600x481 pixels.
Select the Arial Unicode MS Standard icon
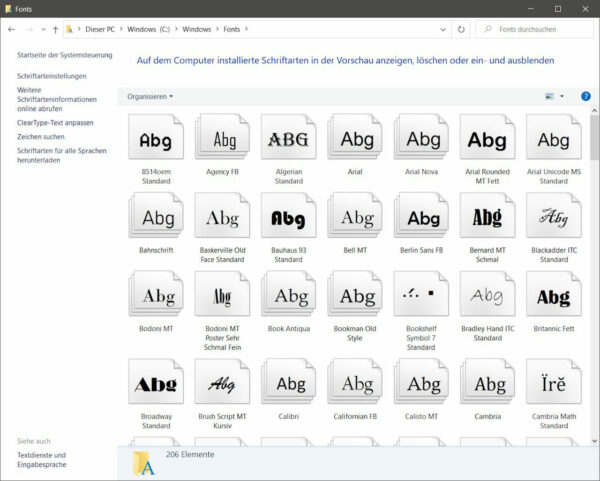tap(554, 137)
